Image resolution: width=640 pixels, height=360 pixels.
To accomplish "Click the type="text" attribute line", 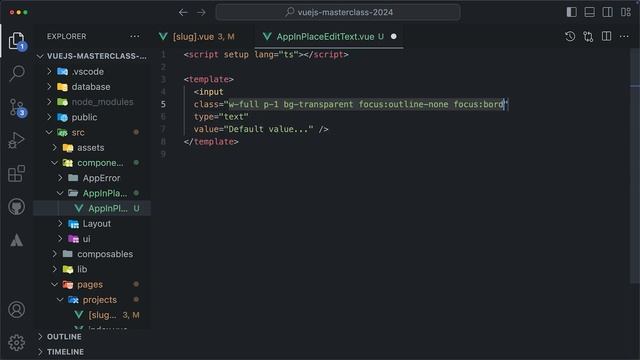I will [221, 117].
